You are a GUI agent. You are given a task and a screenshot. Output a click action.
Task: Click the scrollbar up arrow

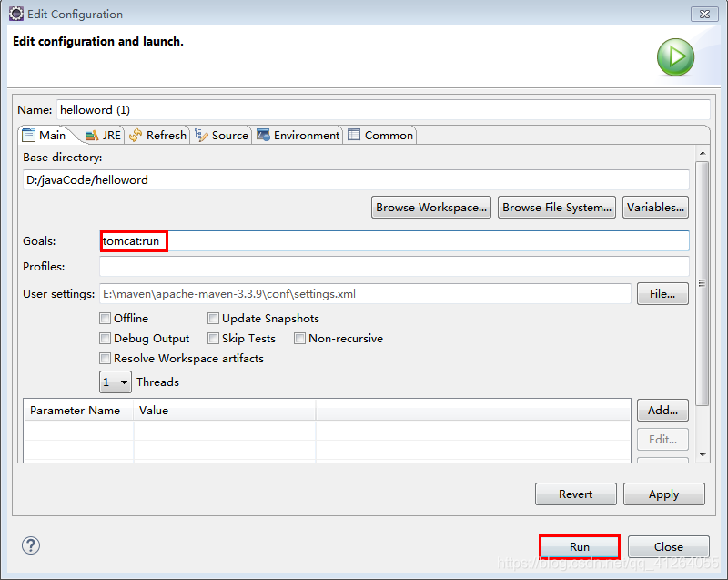pos(703,153)
